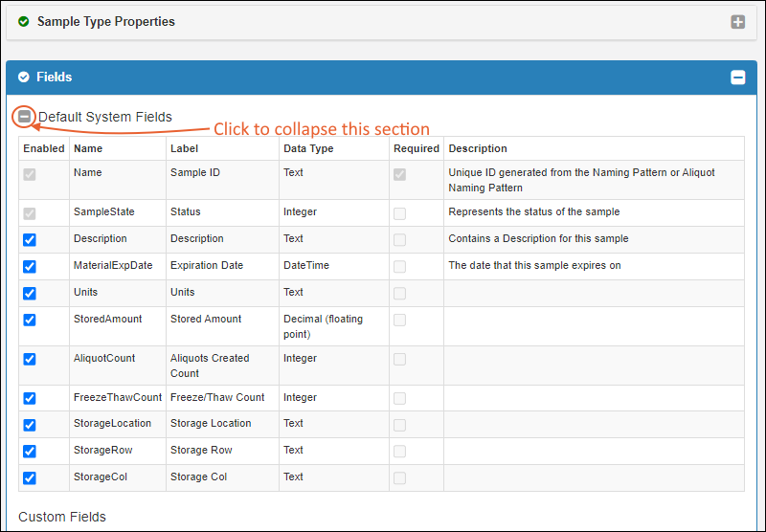
Task: Mark Description field as Required
Action: tap(399, 239)
